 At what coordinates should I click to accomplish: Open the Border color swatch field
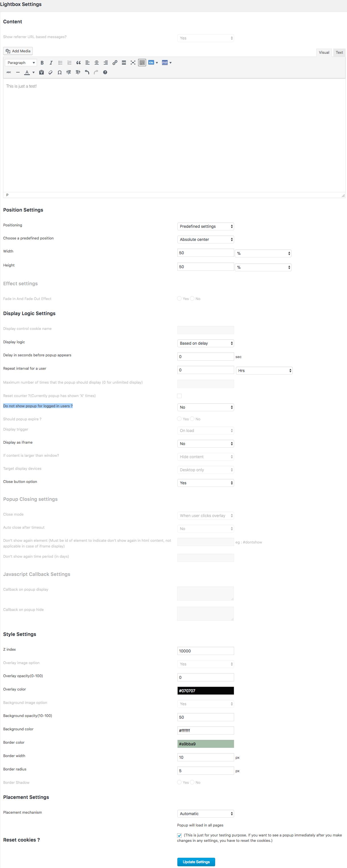[205, 744]
